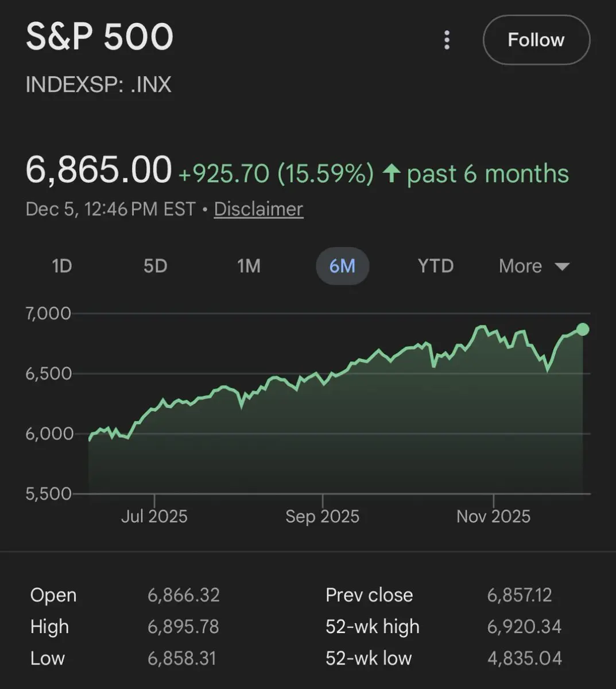This screenshot has width=616, height=689.
Task: Show the 1M chart range
Action: [249, 266]
